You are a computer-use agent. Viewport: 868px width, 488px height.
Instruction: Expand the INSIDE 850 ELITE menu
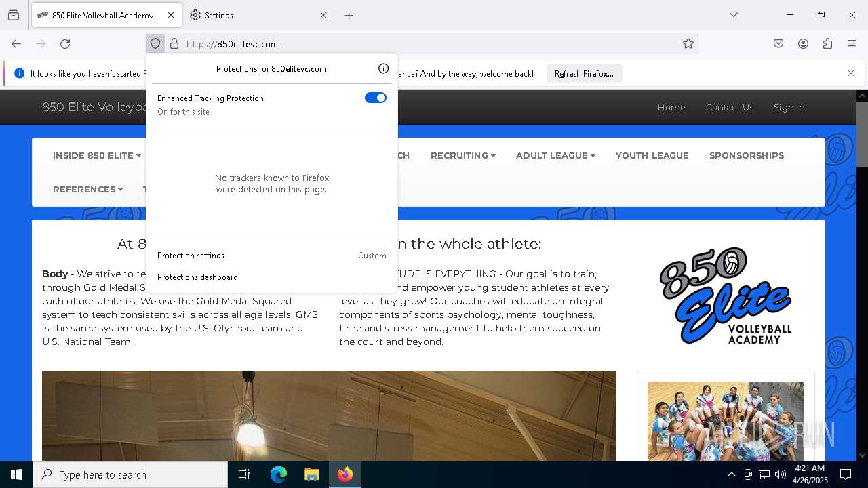point(97,155)
